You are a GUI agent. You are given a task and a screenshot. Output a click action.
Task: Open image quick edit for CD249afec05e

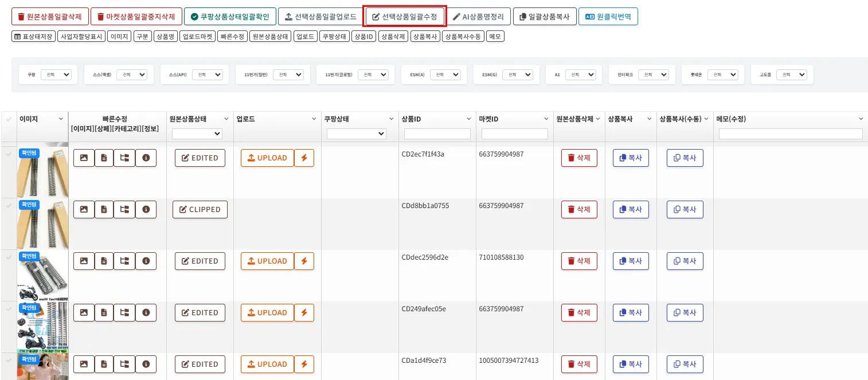click(x=84, y=312)
